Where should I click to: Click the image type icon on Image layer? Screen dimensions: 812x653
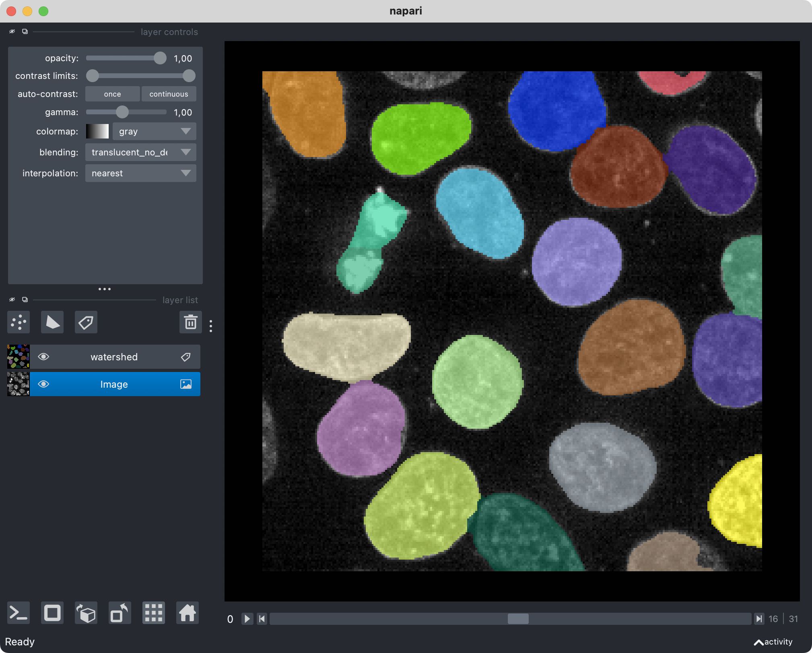(x=185, y=384)
